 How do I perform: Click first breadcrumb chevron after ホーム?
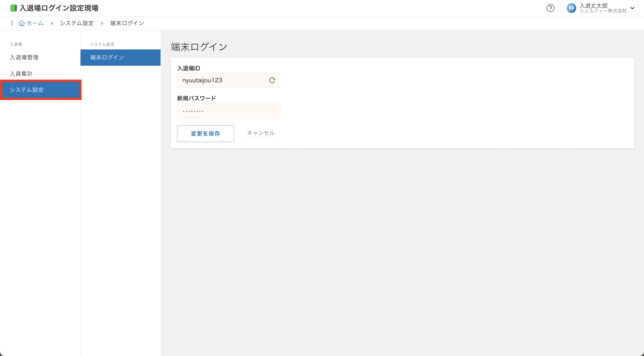coord(52,23)
